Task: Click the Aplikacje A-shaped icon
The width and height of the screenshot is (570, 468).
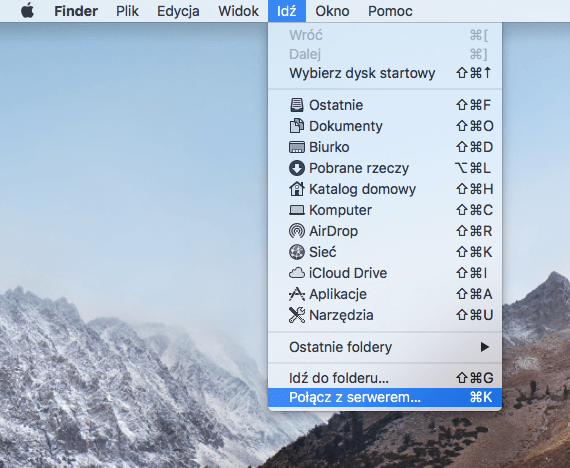Action: 297,294
